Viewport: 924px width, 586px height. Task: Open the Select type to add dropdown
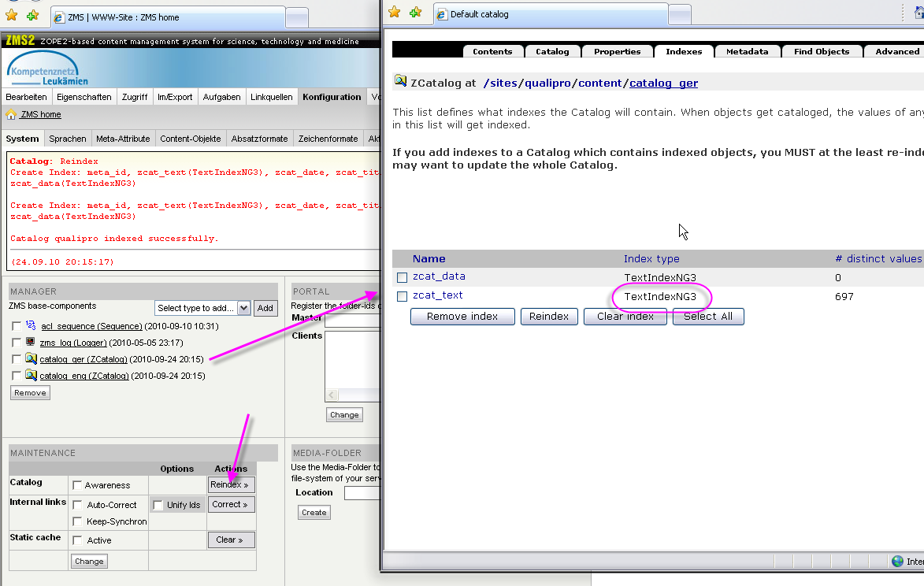(x=202, y=308)
